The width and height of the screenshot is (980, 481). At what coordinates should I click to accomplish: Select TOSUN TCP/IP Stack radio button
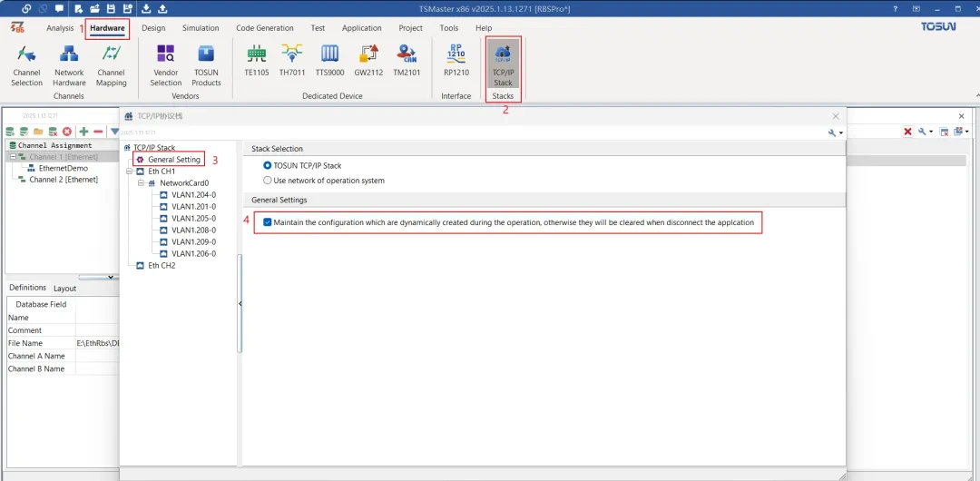click(268, 165)
